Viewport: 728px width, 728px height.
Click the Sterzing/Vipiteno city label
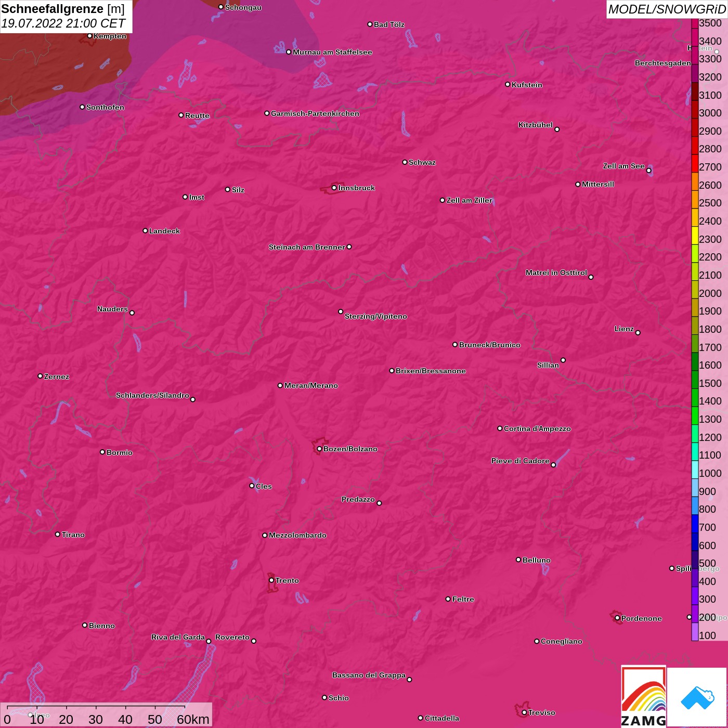(375, 316)
